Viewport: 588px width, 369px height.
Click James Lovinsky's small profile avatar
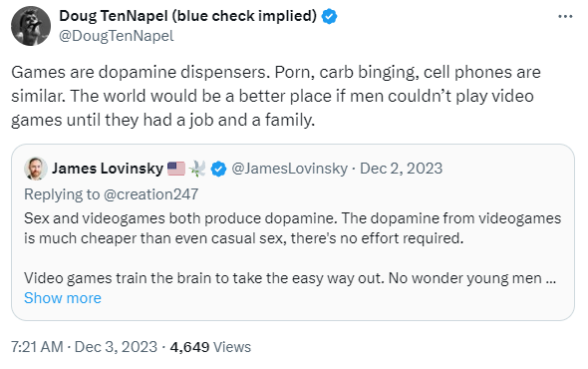pyautogui.click(x=36, y=169)
